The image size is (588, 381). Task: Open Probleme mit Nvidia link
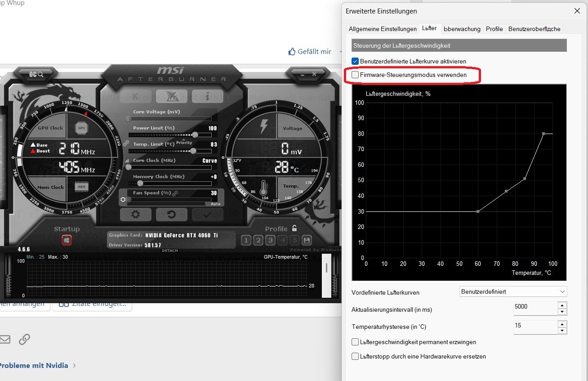pyautogui.click(x=34, y=365)
